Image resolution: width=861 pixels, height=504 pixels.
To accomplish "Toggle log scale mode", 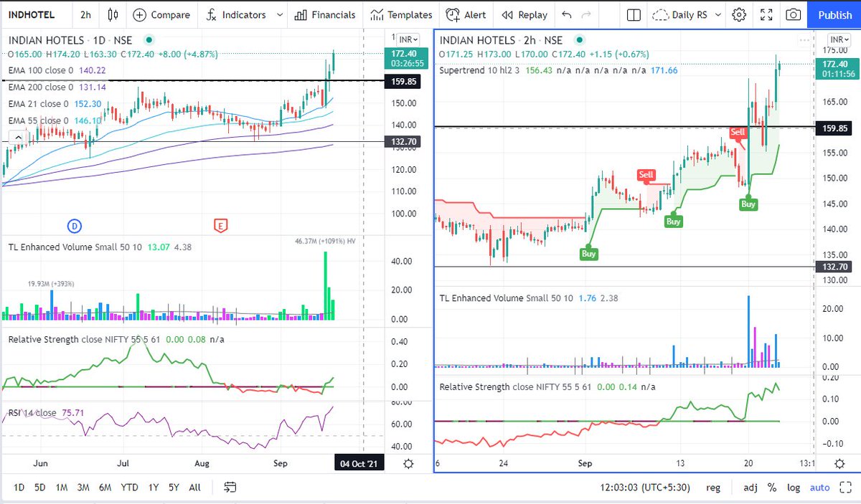I will [794, 488].
